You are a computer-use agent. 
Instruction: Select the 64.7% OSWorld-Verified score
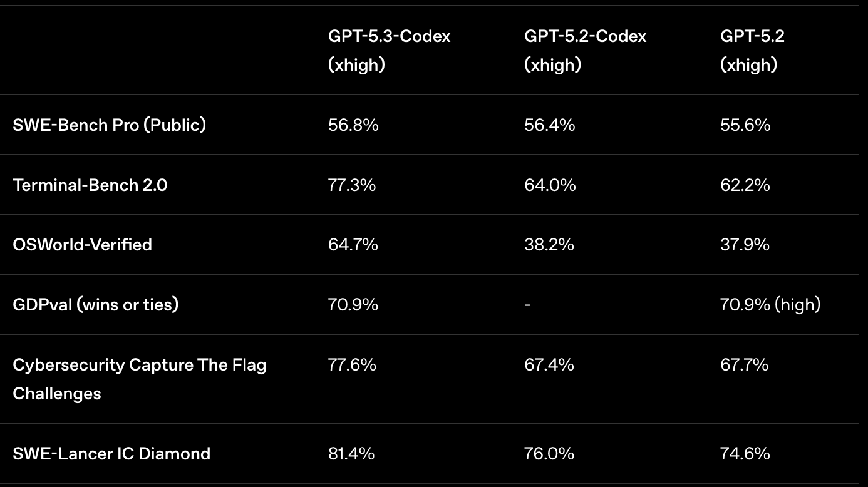click(x=353, y=244)
